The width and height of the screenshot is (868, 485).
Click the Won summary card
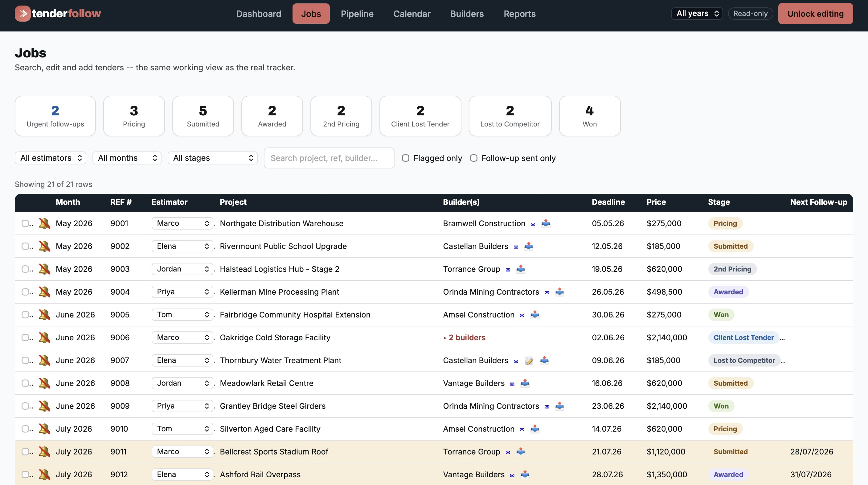pos(590,116)
